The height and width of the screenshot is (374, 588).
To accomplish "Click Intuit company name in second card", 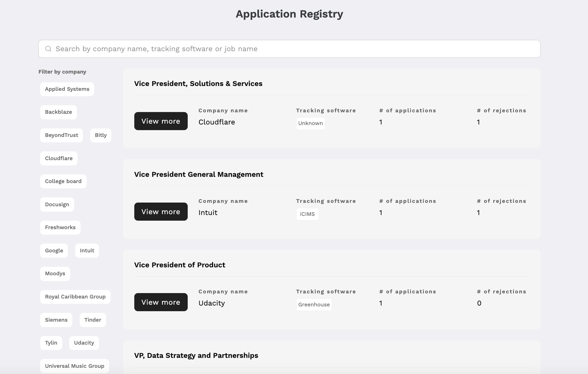I will pos(208,212).
